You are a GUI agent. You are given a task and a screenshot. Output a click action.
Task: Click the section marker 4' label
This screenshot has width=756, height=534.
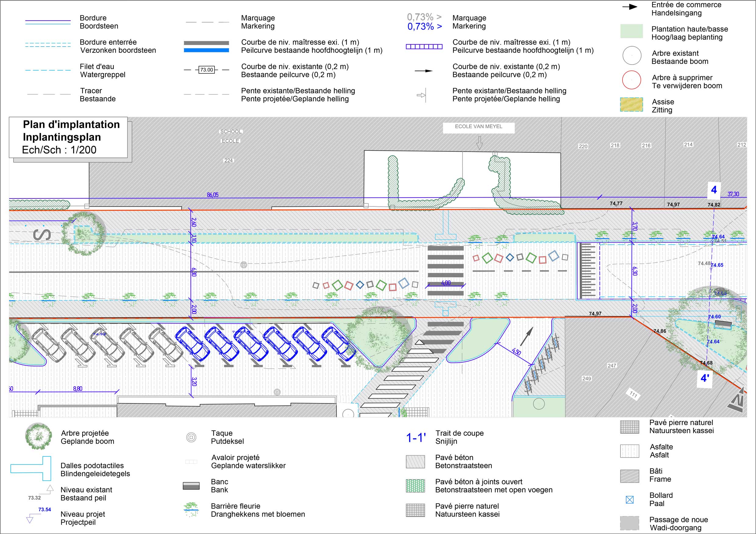coord(705,378)
